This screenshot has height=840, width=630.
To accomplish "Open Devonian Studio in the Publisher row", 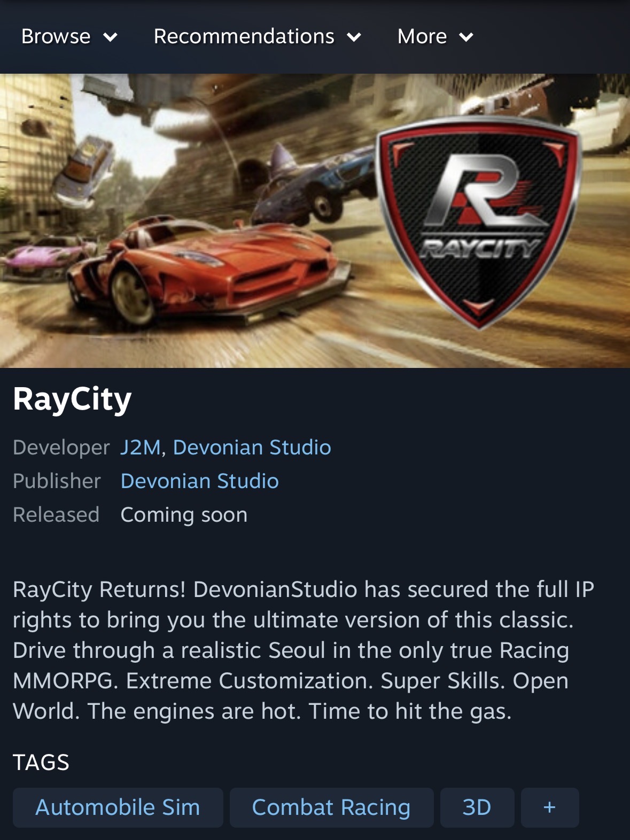I will pyautogui.click(x=200, y=481).
